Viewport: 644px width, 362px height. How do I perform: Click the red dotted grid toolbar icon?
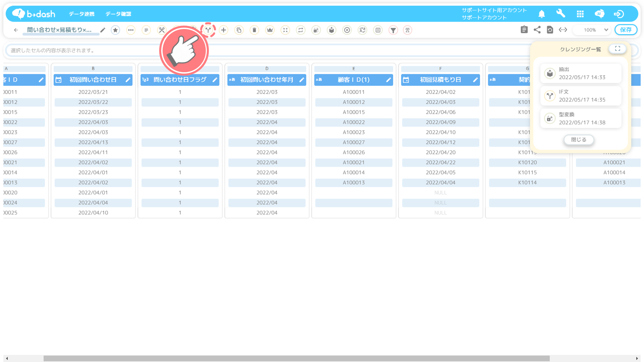coord(408,30)
